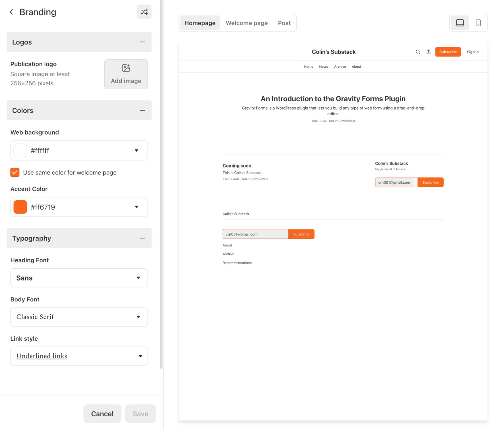The width and height of the screenshot is (504, 430).
Task: Select the Welcome page preview tab
Action: [x=247, y=23]
